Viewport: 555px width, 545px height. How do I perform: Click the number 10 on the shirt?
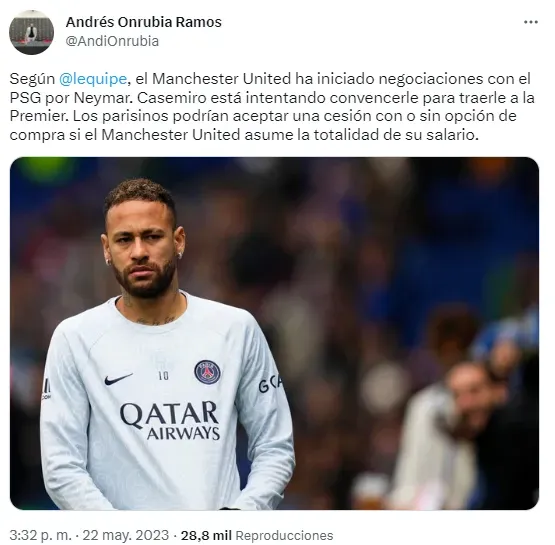(x=163, y=375)
